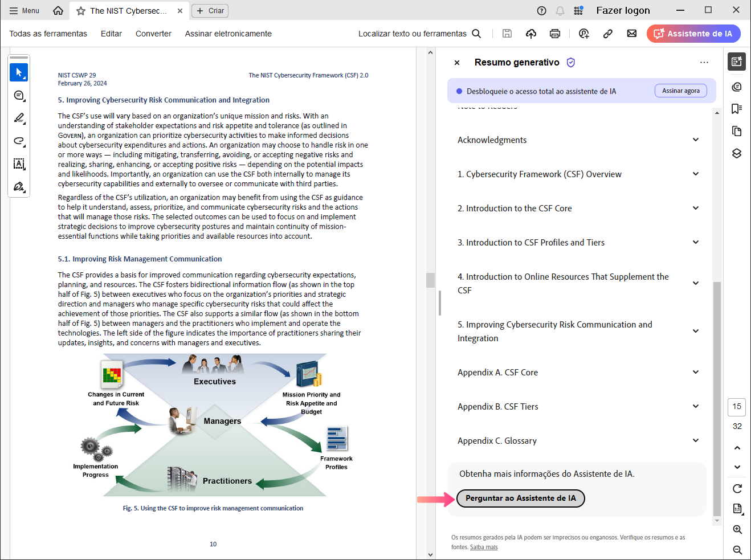Activate the text box tool

pyautogui.click(x=19, y=163)
